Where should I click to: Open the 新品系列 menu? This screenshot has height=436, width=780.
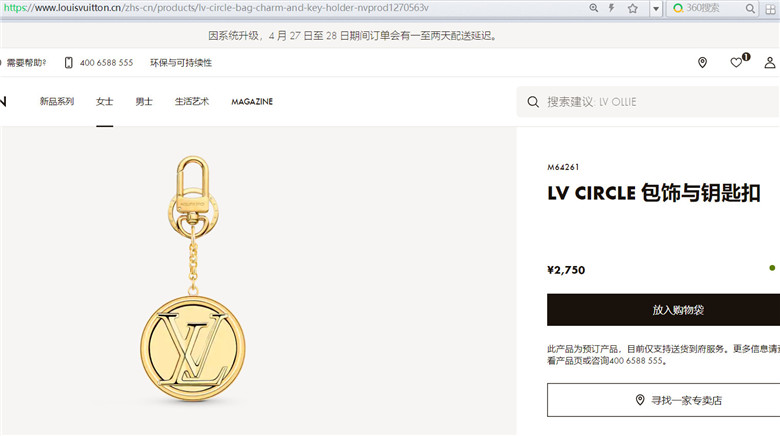[57, 102]
